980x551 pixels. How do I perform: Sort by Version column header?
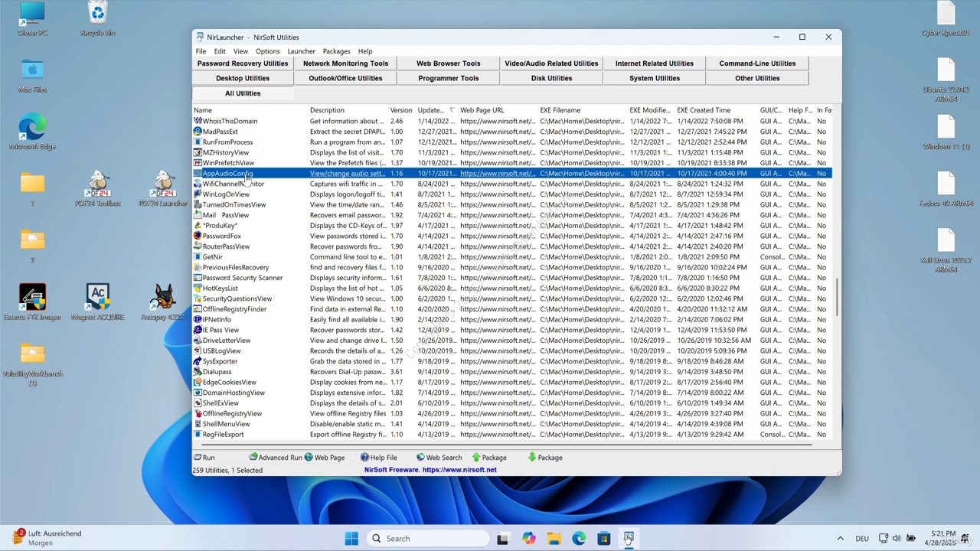pyautogui.click(x=402, y=110)
